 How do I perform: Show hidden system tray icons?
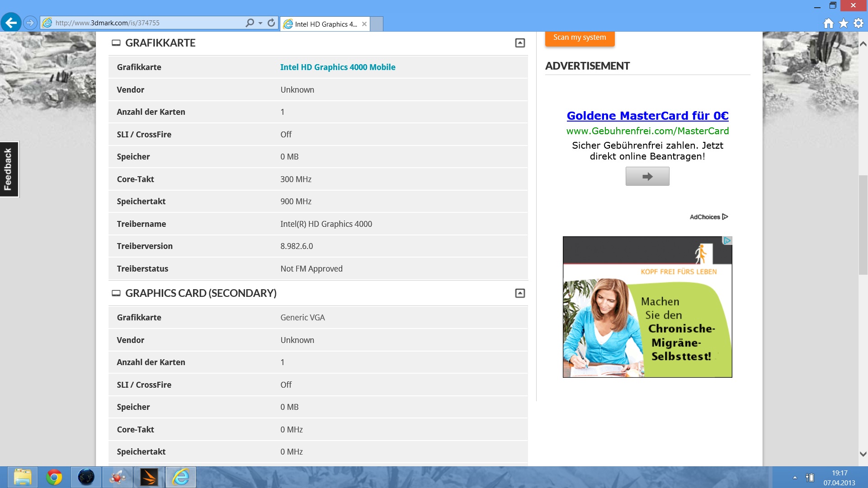[x=795, y=477]
